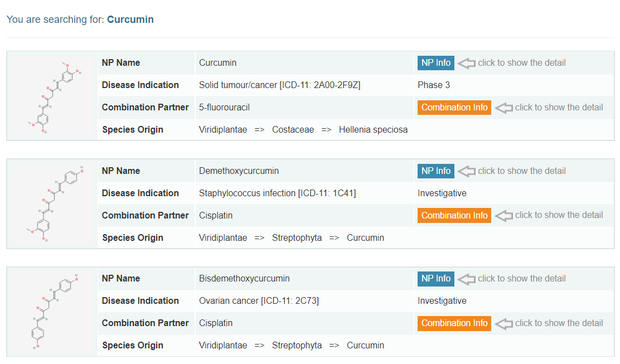The image size is (620, 364).
Task: Click the arrow beside Demethoxycurcumin Combination Info
Action: [503, 216]
